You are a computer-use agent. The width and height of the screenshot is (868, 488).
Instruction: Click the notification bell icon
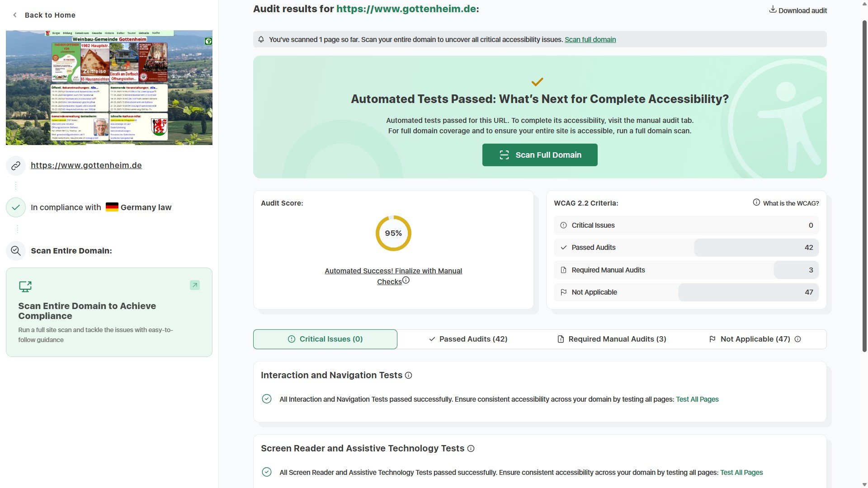coord(261,39)
